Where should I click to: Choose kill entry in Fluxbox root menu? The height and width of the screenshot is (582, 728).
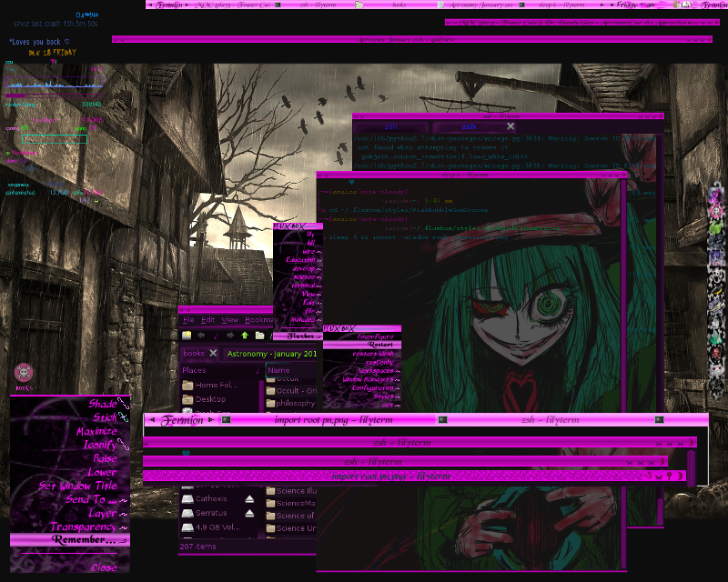298,243
